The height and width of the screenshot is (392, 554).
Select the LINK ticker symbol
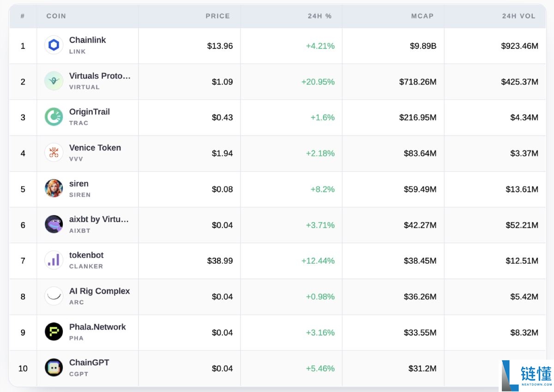pyautogui.click(x=78, y=52)
